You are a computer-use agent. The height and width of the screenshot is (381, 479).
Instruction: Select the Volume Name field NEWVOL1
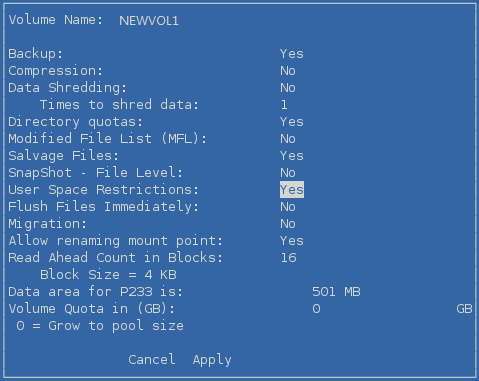click(x=149, y=21)
